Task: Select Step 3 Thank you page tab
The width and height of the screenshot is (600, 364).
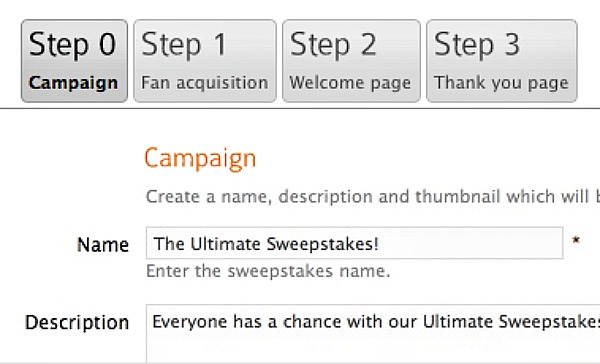Action: point(502,61)
